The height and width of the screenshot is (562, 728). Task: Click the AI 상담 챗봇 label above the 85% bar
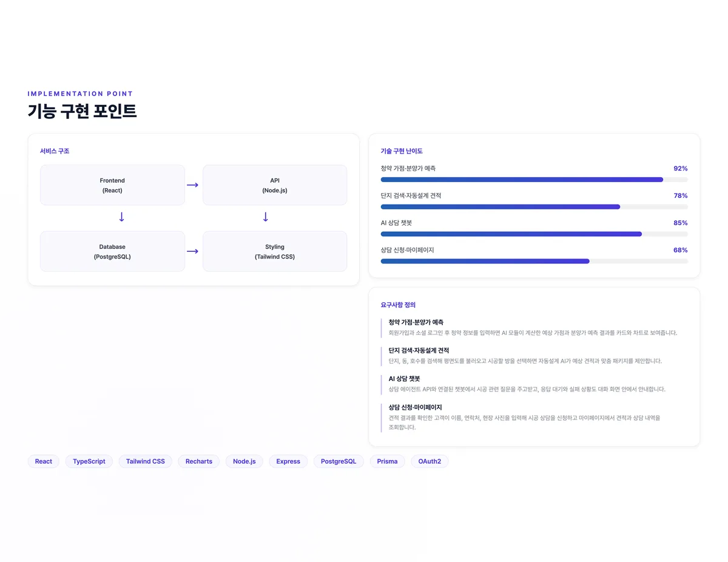click(396, 223)
